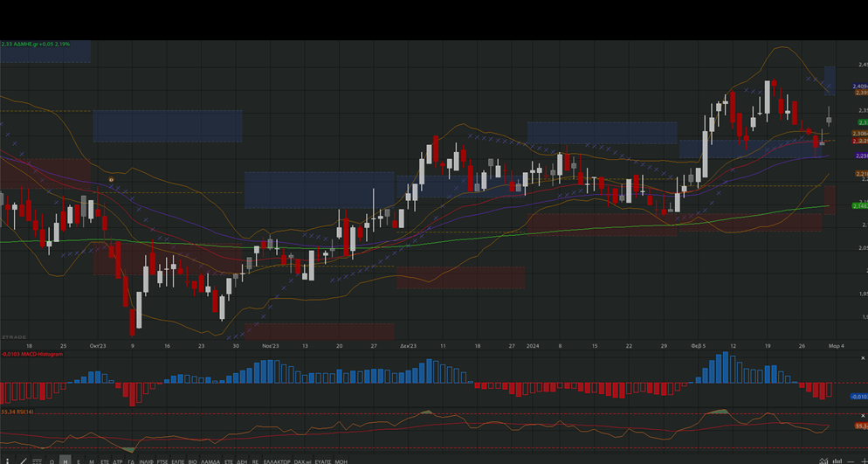Click the Νοε'23 date label on time axis
This screenshot has height=464, width=868.
(270, 346)
